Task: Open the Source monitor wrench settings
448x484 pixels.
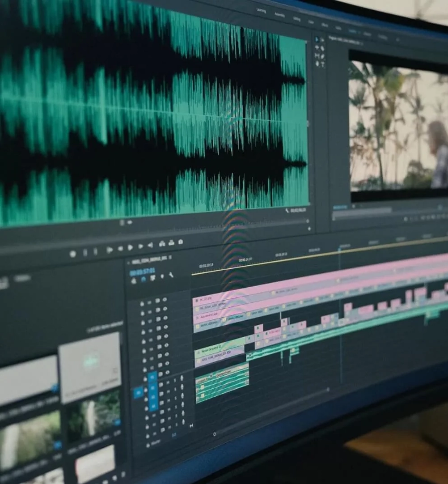Action: coord(287,211)
